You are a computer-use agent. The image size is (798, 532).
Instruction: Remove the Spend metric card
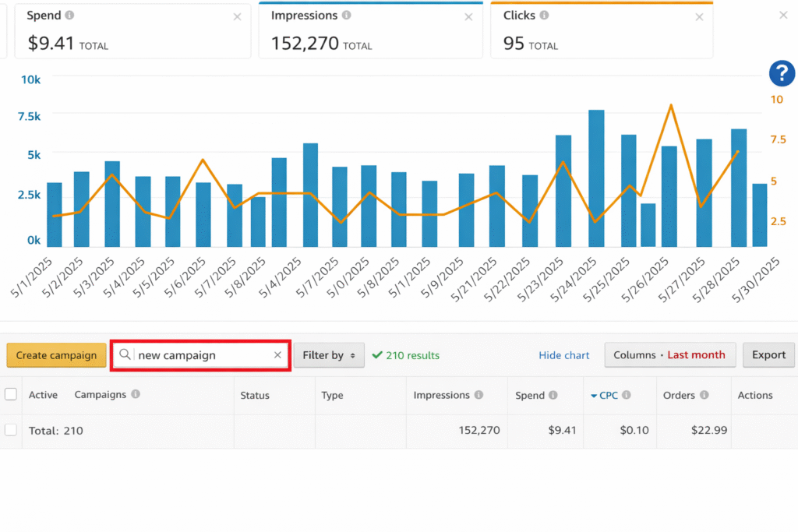click(x=237, y=17)
